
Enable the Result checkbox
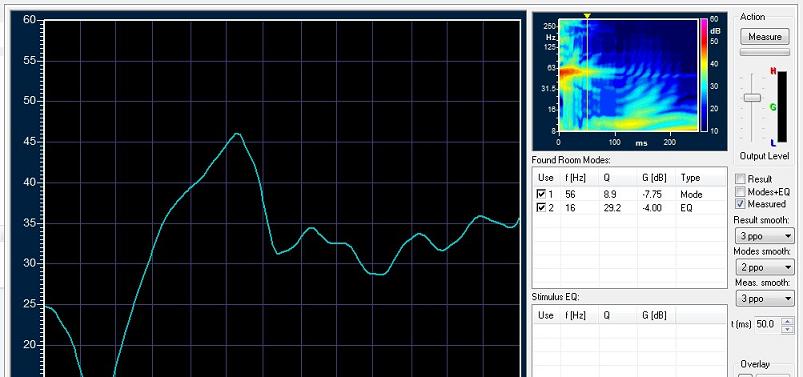pyautogui.click(x=740, y=179)
